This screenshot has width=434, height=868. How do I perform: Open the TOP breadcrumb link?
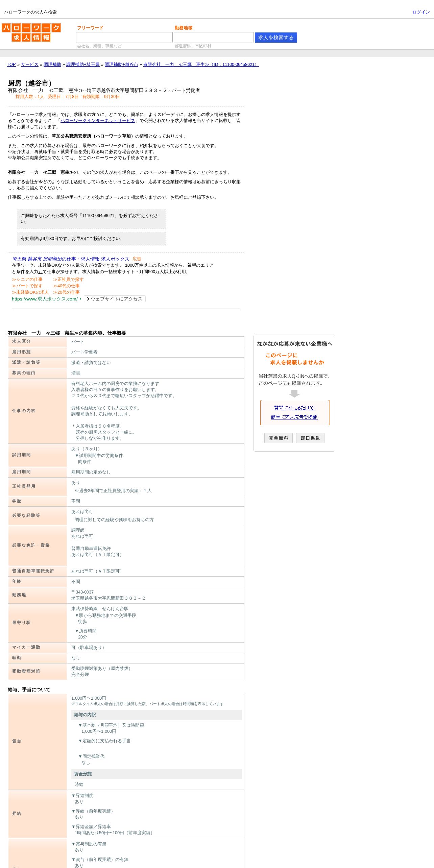[11, 64]
